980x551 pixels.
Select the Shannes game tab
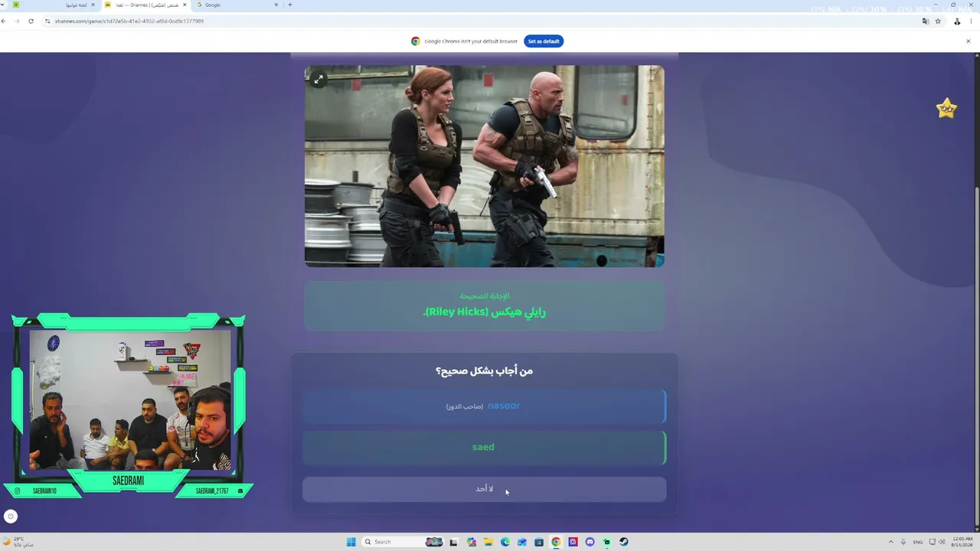point(145,5)
